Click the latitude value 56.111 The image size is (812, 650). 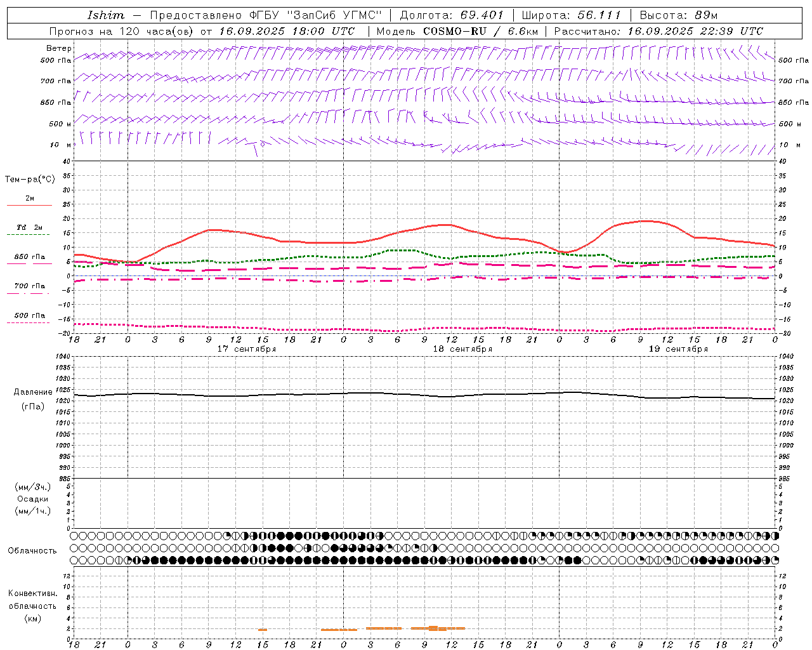[599, 15]
